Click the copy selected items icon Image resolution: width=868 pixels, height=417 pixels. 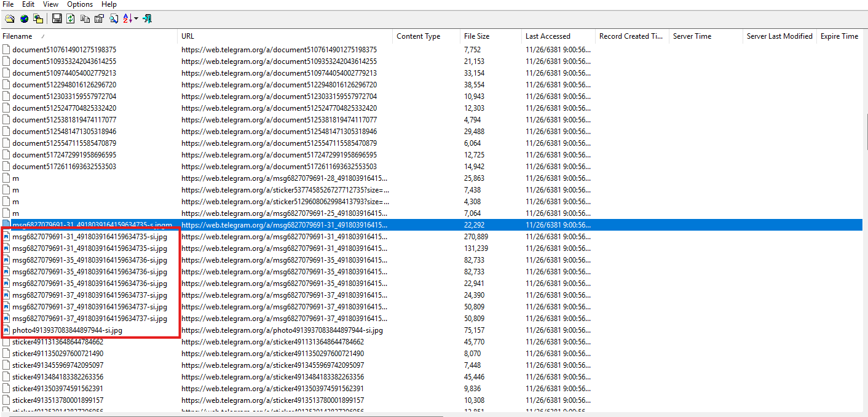pyautogui.click(x=85, y=19)
